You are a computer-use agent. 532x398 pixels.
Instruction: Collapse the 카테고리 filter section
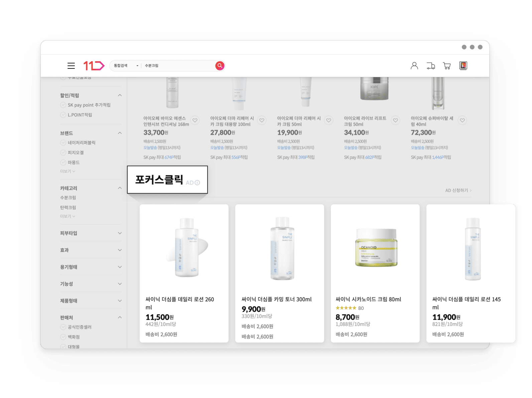pyautogui.click(x=120, y=188)
